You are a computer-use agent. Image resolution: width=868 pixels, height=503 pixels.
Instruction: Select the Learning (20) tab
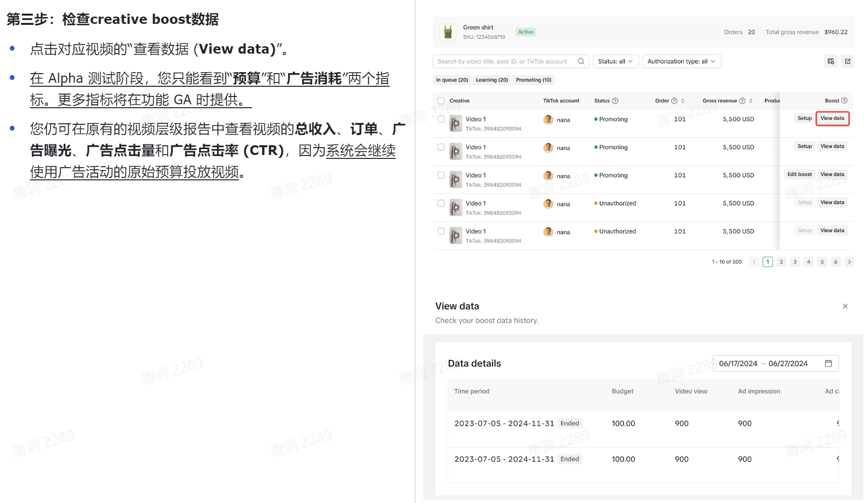[x=492, y=80]
